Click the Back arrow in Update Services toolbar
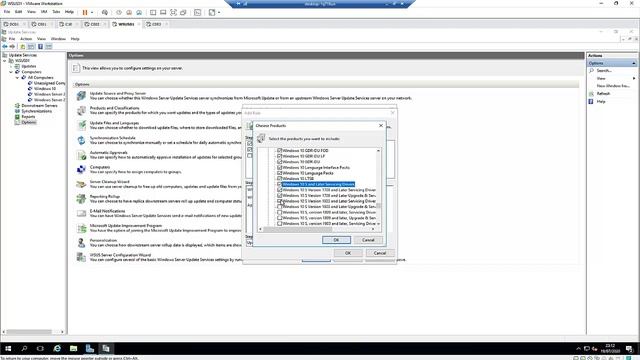The image size is (640, 360). 5,47
